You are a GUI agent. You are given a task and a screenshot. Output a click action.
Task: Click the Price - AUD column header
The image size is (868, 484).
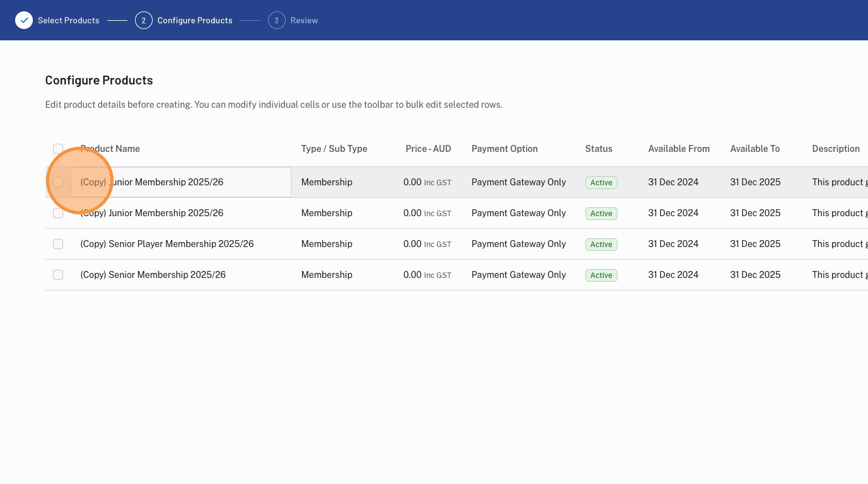428,149
